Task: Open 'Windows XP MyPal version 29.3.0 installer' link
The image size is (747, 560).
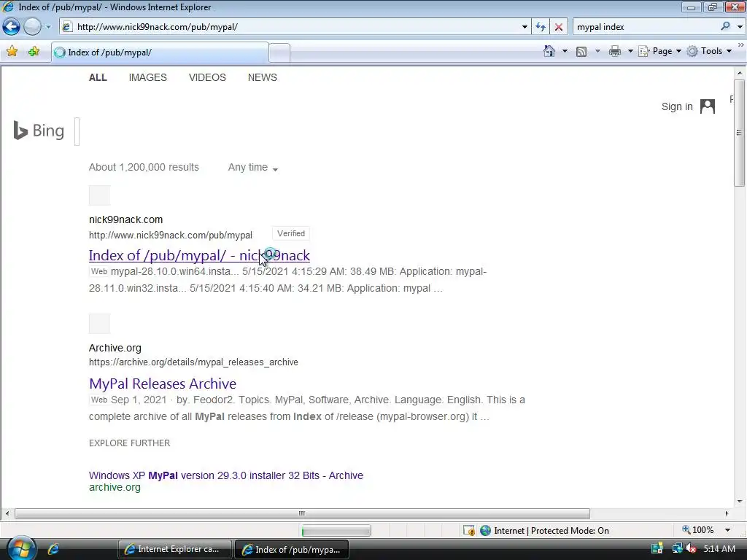Action: (226, 475)
